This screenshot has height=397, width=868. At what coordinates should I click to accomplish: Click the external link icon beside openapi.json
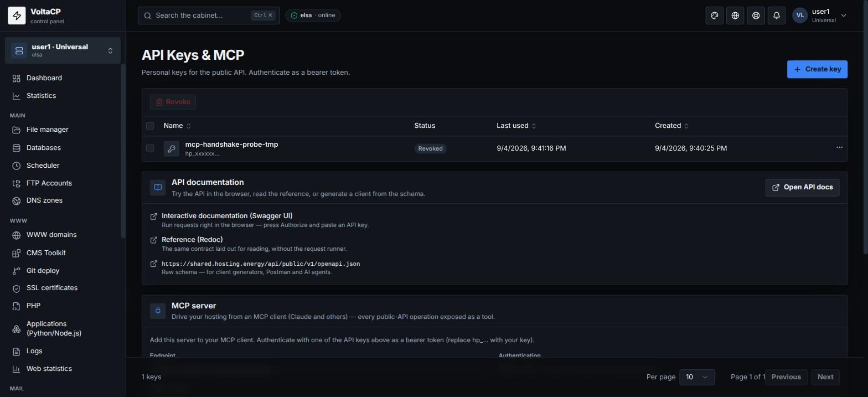(x=154, y=264)
